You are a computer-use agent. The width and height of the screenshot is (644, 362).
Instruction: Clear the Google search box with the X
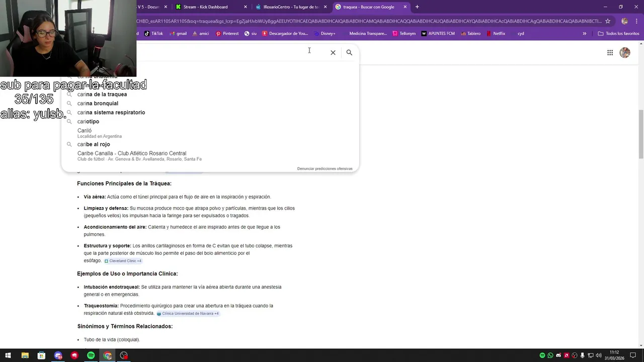pyautogui.click(x=333, y=52)
